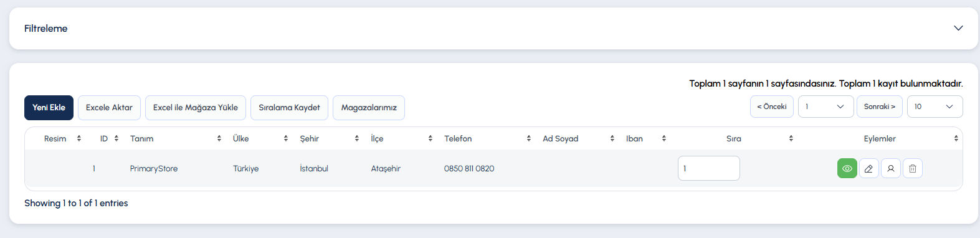
Task: Select Excel ile Mağaza Yükle
Action: tap(196, 107)
